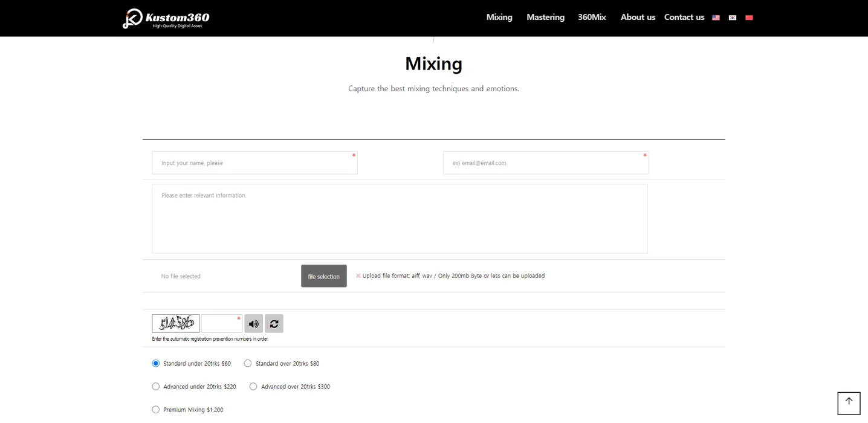Switch language with the Chinese flag
This screenshot has height=423, width=868.
coord(749,18)
